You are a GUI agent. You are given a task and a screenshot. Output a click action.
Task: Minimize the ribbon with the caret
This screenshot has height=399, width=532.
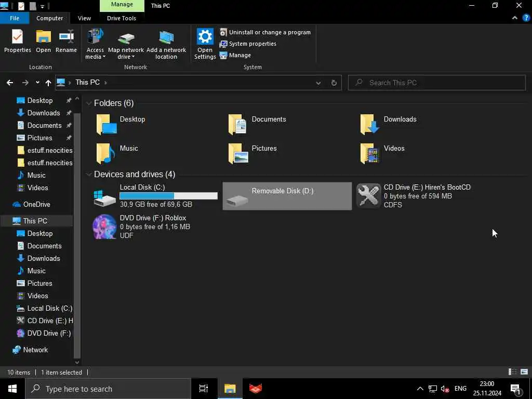[x=515, y=18]
